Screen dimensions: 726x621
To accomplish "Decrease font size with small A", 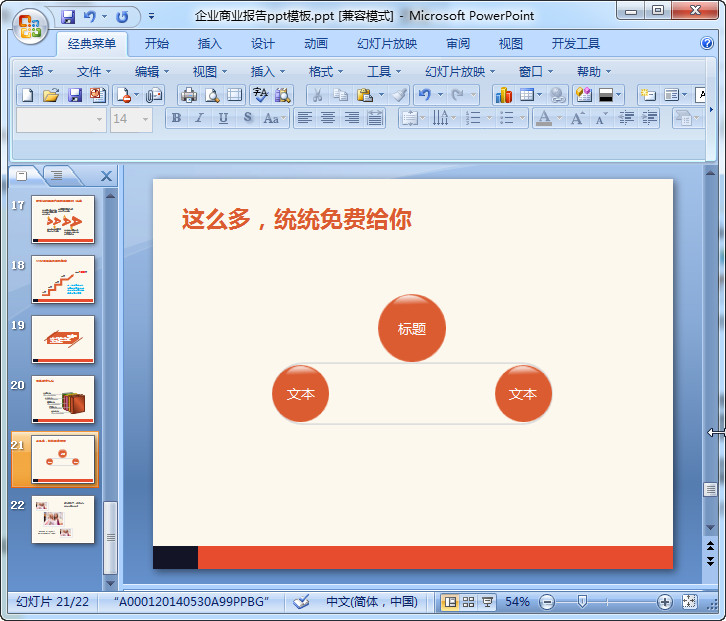I will click(601, 119).
